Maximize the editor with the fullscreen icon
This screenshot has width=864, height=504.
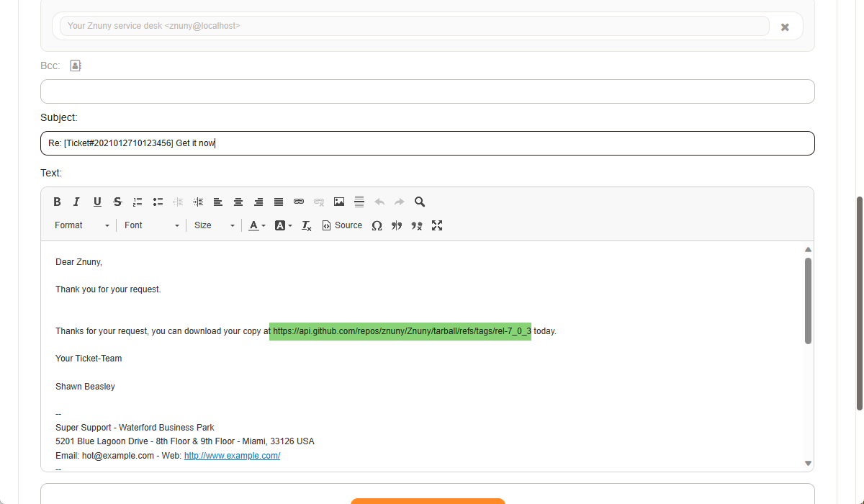click(437, 225)
